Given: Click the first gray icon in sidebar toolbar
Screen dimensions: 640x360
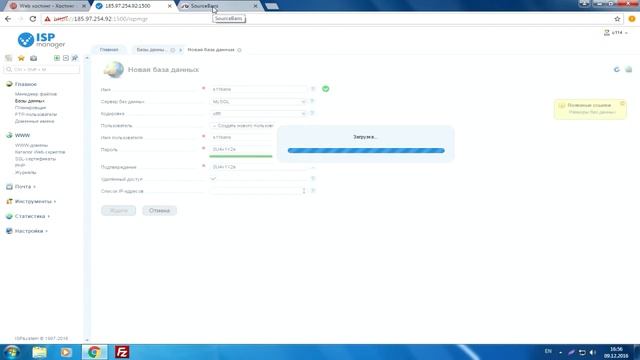Looking at the screenshot, I should click(9, 58).
